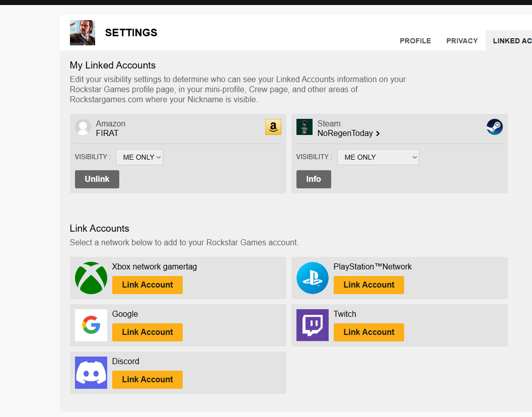Click the 'Select a network below' description text
This screenshot has width=532, height=417.
click(184, 242)
